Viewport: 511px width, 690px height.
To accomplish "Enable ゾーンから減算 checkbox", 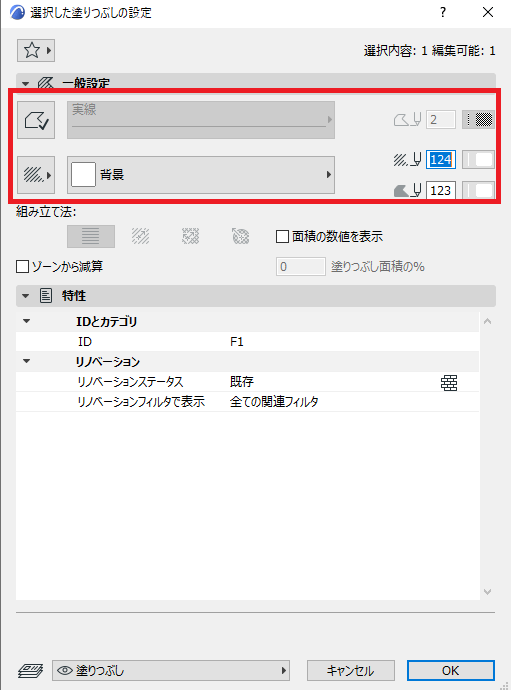I will 22,267.
